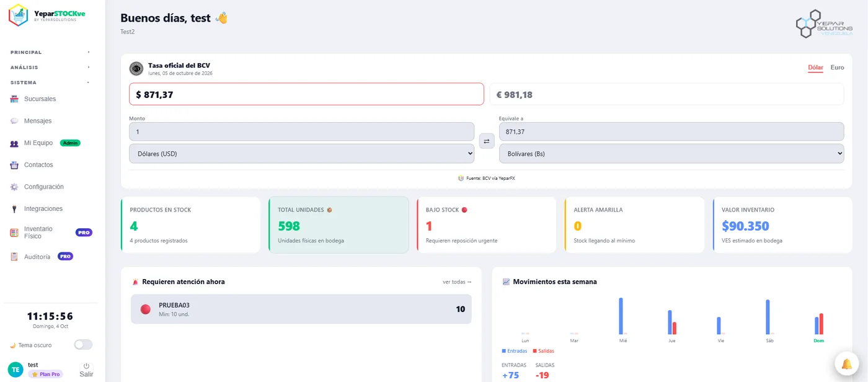Screen dimensions: 868x382
Task: Open the PRUEBA03 low stock alert row
Action: point(301,309)
